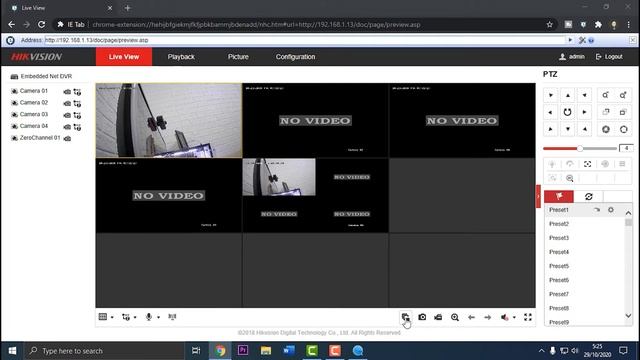Open Camera 03 stream type selector

tap(77, 115)
